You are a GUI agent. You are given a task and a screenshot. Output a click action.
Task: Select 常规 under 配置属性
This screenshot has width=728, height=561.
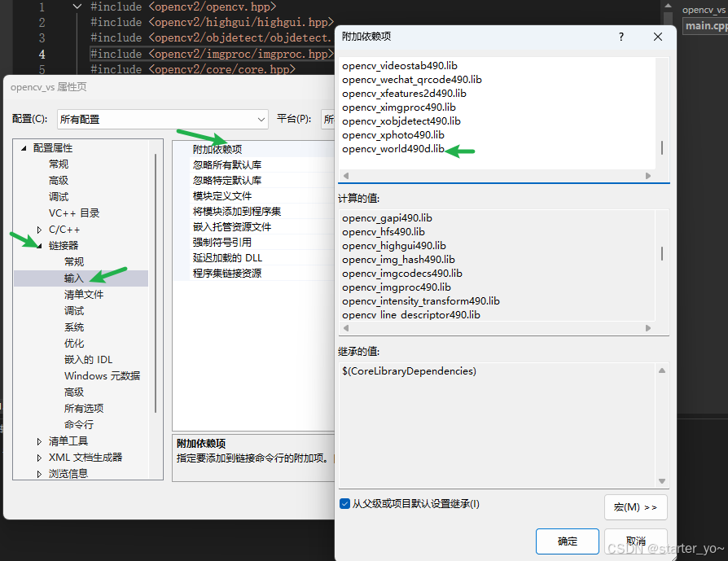pos(59,164)
